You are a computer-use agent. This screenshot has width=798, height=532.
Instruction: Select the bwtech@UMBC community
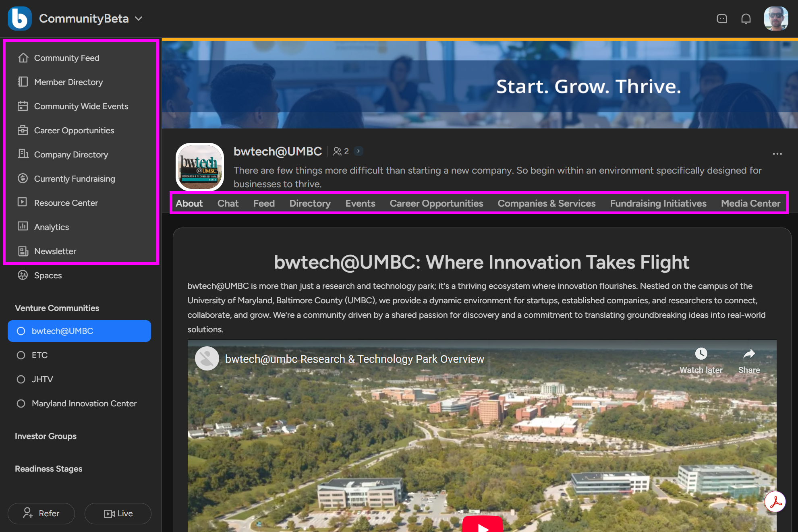(79, 331)
